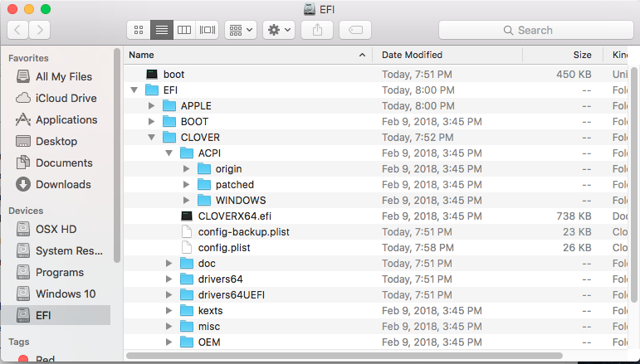
Task: Click the horizontal scrollbar in file list
Action: tap(344, 356)
